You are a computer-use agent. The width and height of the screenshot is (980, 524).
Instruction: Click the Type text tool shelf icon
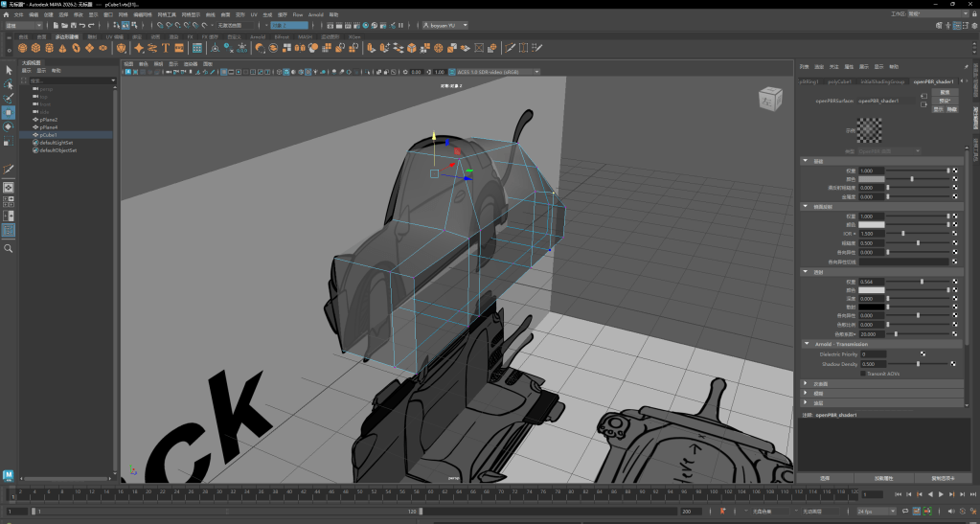tap(166, 48)
